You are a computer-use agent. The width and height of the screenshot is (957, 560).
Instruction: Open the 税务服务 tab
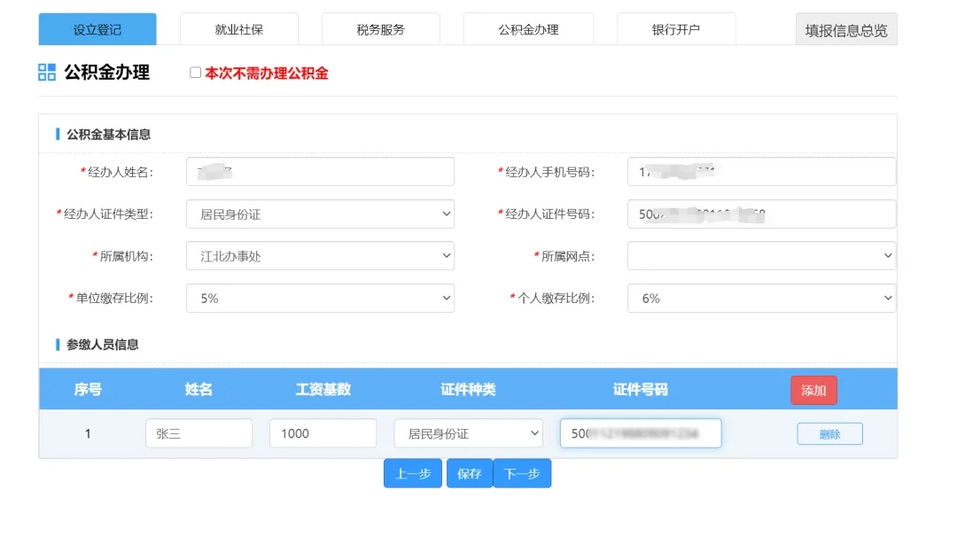pyautogui.click(x=380, y=29)
